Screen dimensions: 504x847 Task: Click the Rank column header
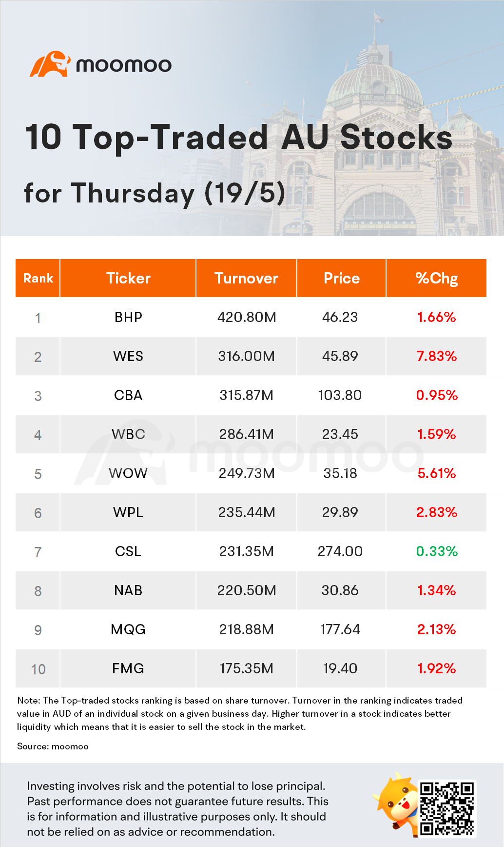[x=38, y=278]
